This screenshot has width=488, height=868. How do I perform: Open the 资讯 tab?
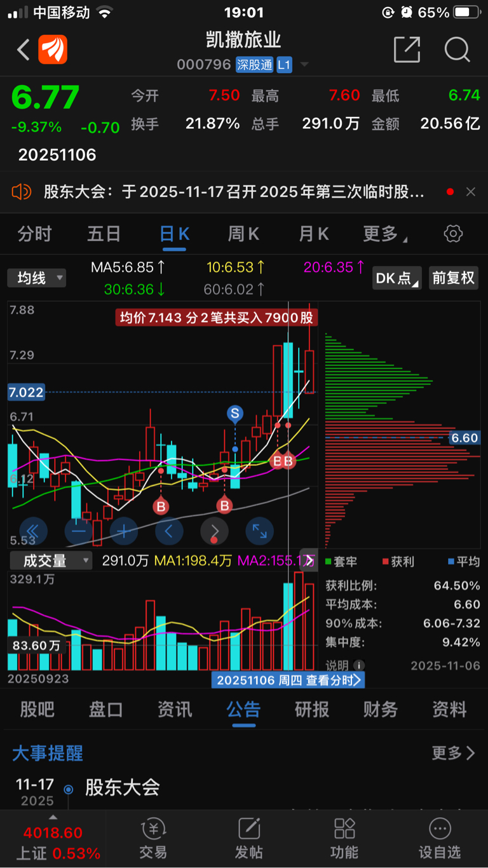click(x=175, y=709)
